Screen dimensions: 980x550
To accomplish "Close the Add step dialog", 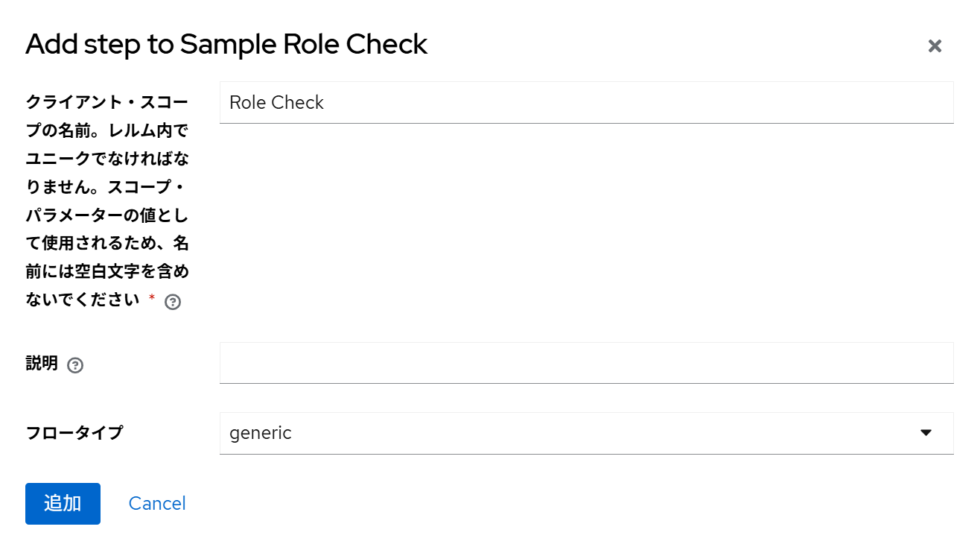I will click(x=935, y=46).
